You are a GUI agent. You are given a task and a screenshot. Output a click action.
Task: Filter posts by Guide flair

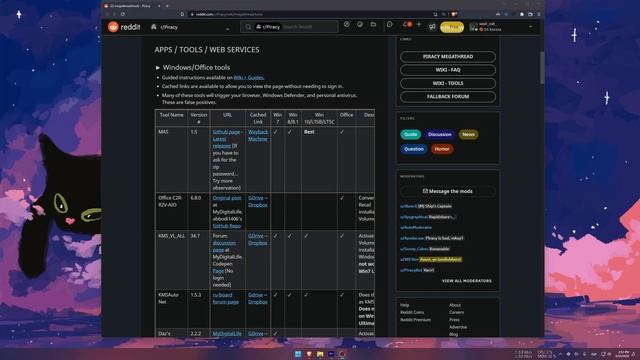tap(410, 134)
